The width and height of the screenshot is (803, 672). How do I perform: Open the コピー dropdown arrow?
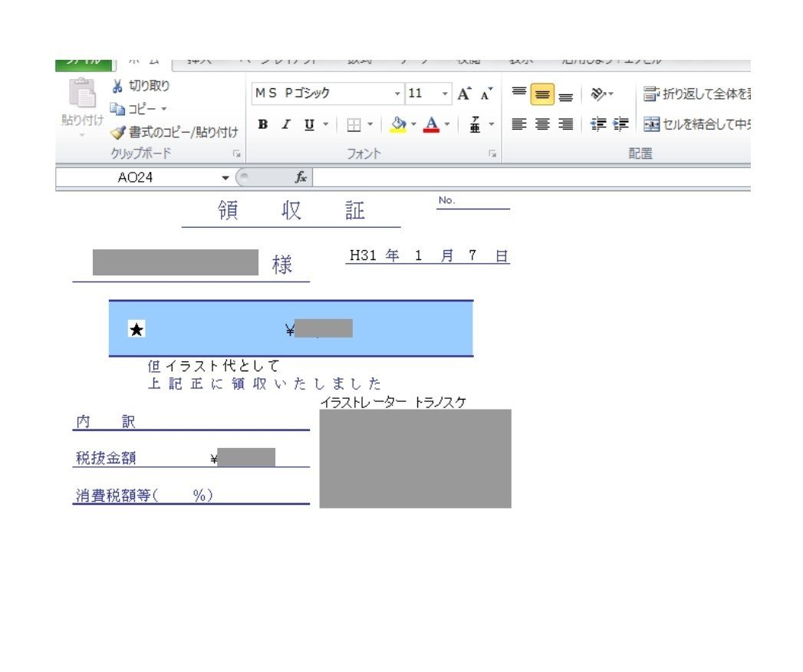[164, 109]
